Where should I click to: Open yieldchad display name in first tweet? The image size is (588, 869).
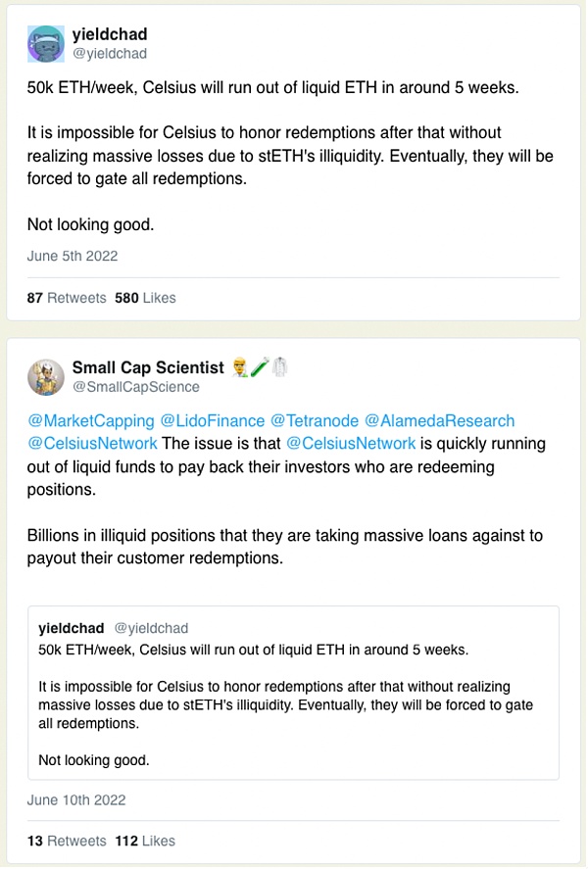(x=110, y=34)
